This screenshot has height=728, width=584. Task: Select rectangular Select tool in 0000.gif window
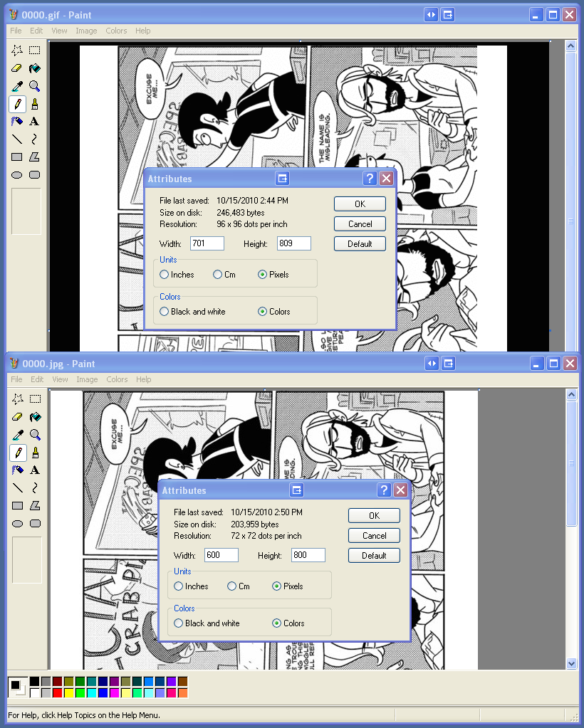[34, 50]
